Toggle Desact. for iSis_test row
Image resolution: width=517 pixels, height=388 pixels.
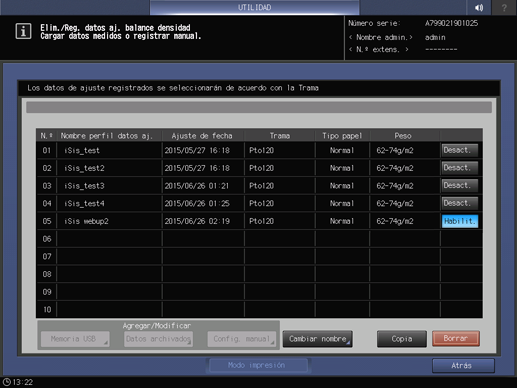pyautogui.click(x=460, y=150)
